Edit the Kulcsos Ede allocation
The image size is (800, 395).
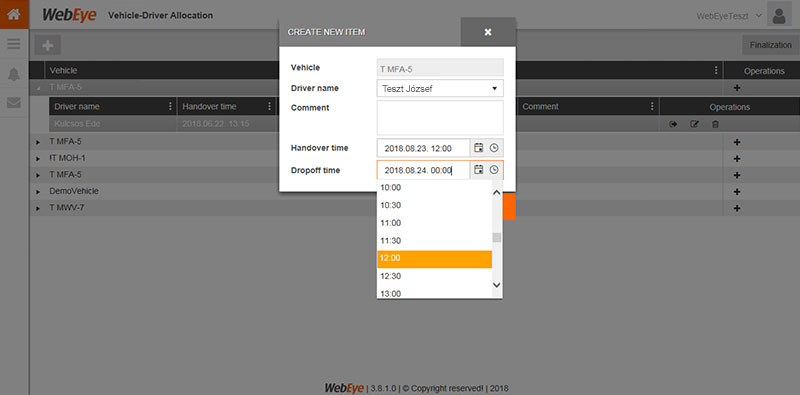point(694,124)
